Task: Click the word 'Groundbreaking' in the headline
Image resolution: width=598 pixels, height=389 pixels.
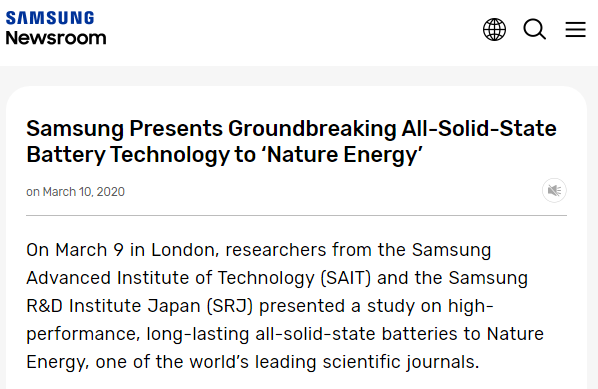Action: point(312,129)
